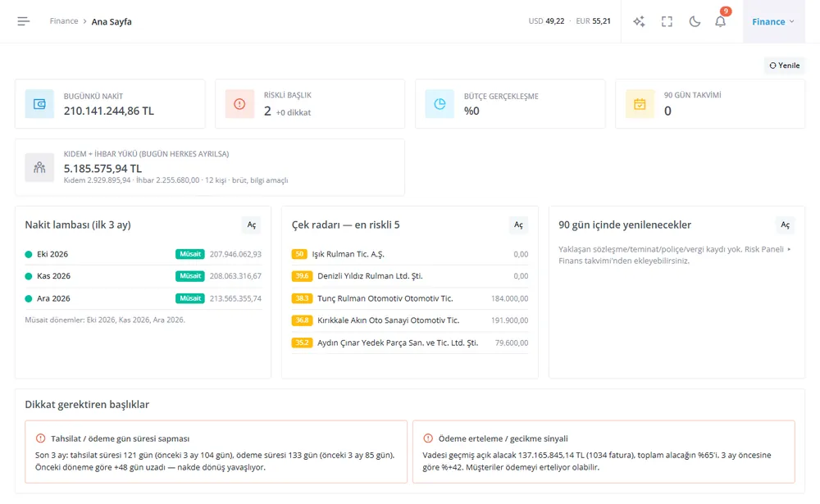820x504 pixels.
Task: Click the 210.141.244,86 TL cash value
Action: (x=109, y=111)
